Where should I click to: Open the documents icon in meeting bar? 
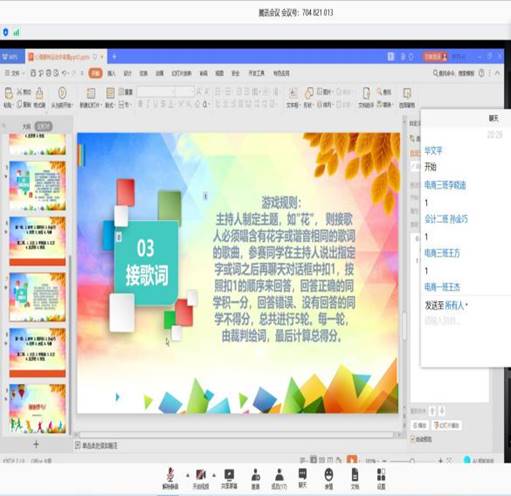355,474
